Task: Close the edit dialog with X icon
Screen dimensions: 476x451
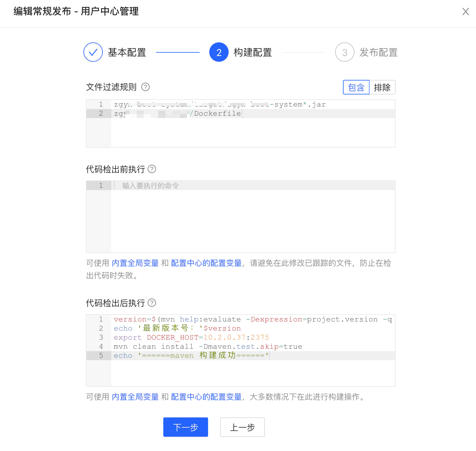Action: [x=465, y=12]
